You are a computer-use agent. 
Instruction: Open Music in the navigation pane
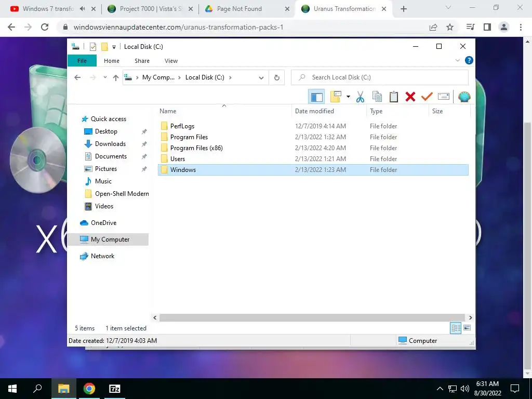point(103,181)
